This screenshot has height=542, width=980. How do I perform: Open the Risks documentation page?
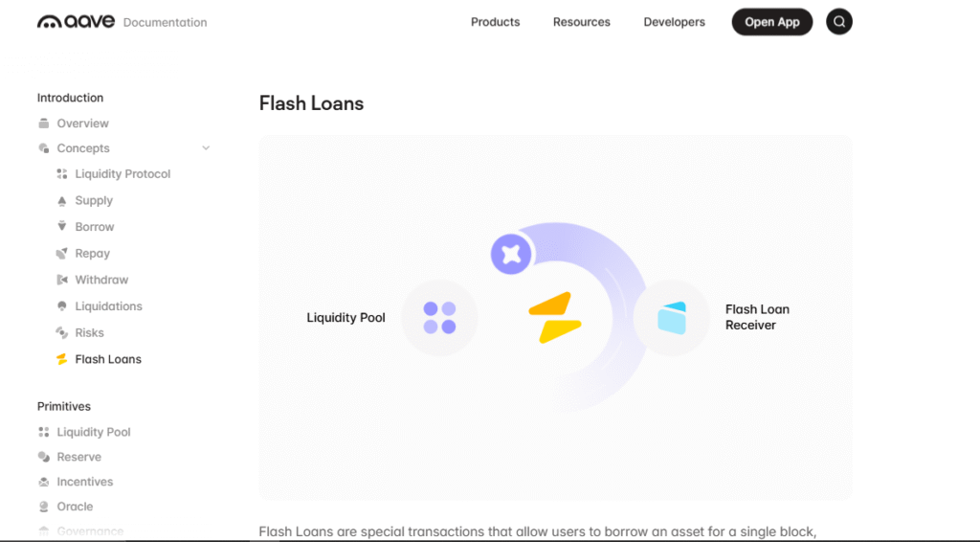[x=89, y=333]
